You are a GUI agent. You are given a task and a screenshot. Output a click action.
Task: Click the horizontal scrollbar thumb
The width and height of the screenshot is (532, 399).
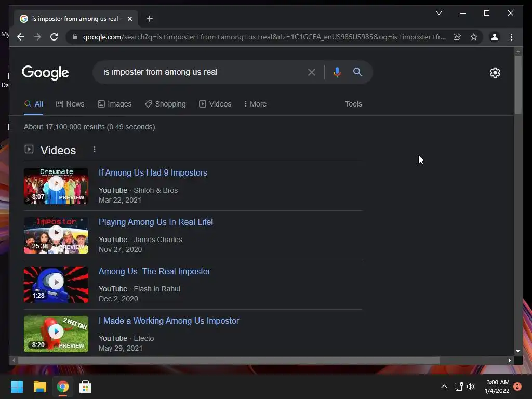(229, 361)
